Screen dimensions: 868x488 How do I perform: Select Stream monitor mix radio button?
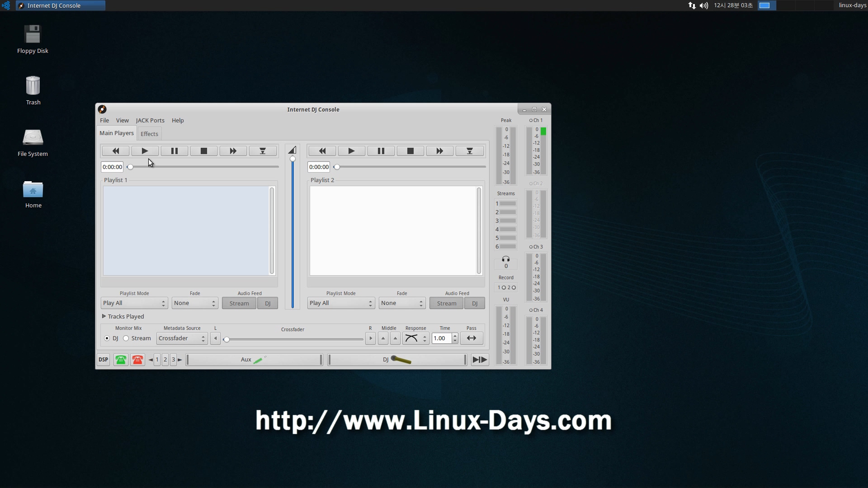coord(126,338)
